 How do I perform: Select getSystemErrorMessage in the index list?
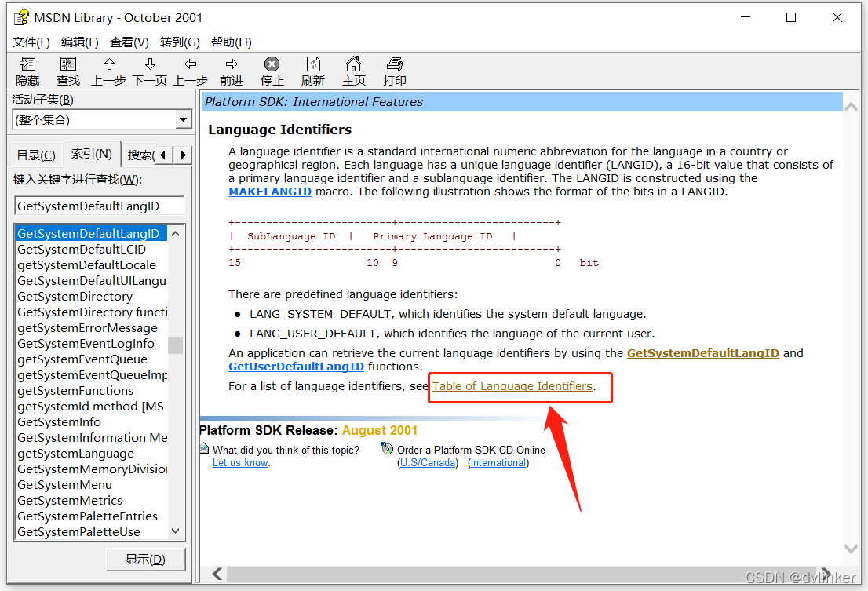point(91,328)
